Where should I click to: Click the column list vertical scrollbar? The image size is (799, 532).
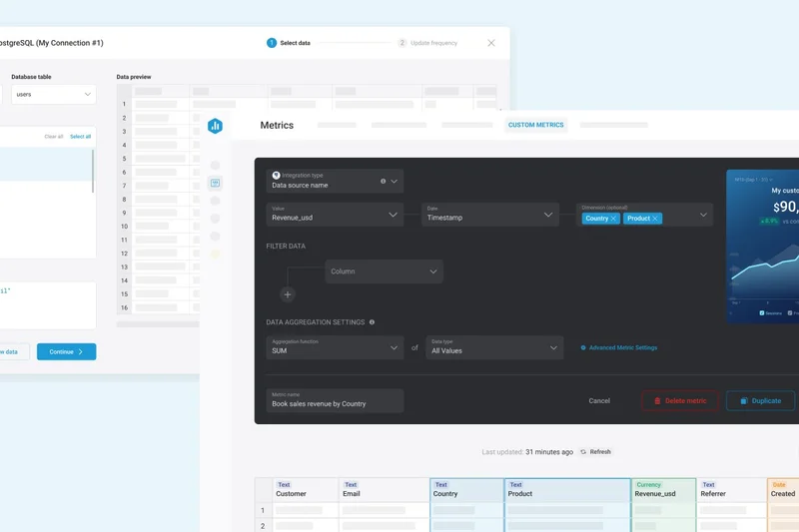pyautogui.click(x=93, y=171)
